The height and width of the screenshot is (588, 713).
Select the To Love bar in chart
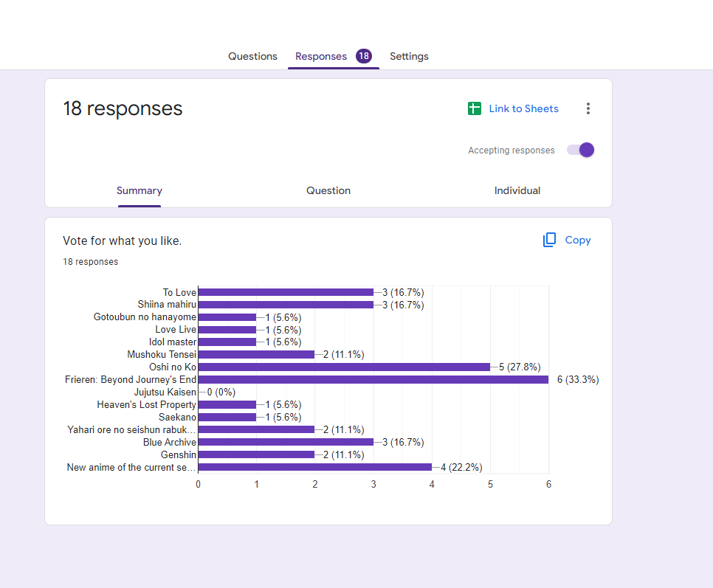[286, 292]
